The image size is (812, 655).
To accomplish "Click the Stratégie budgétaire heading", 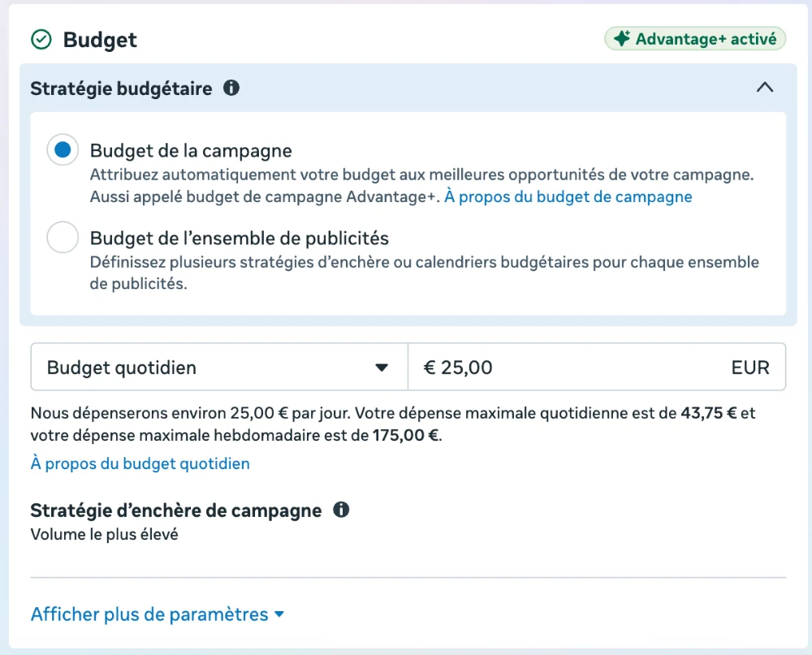I will (121, 88).
